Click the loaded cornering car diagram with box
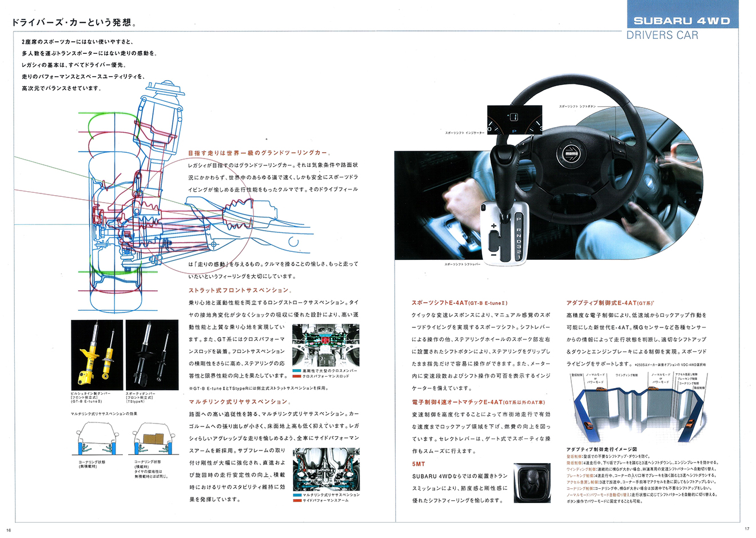Screen dimensions: 756x538 [153, 439]
